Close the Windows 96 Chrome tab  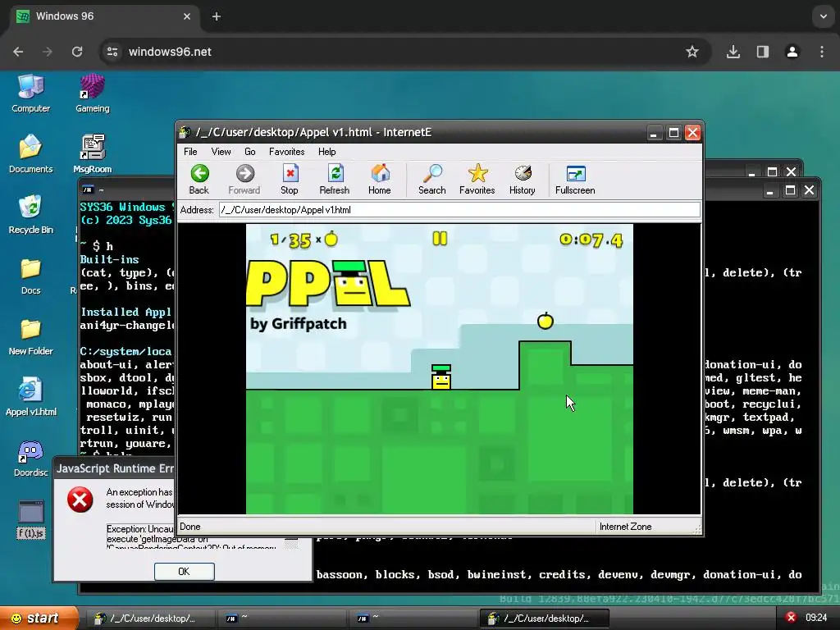pyautogui.click(x=187, y=16)
